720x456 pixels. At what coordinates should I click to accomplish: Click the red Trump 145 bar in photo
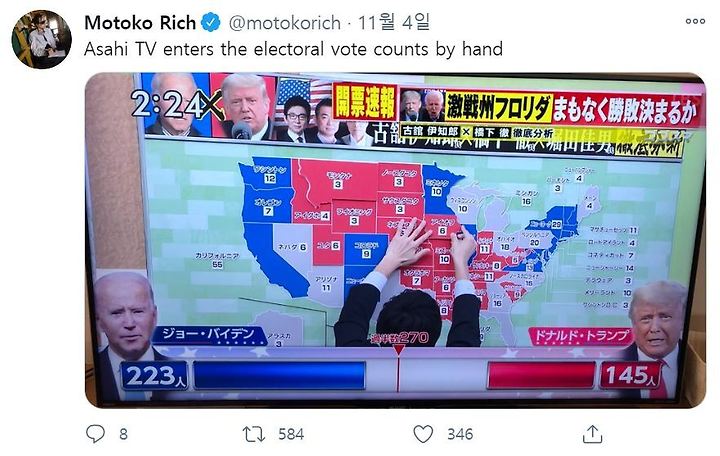pyautogui.click(x=540, y=376)
